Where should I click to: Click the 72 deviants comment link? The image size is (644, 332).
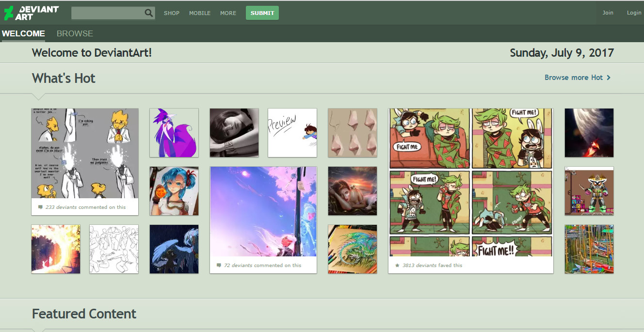[x=262, y=265]
